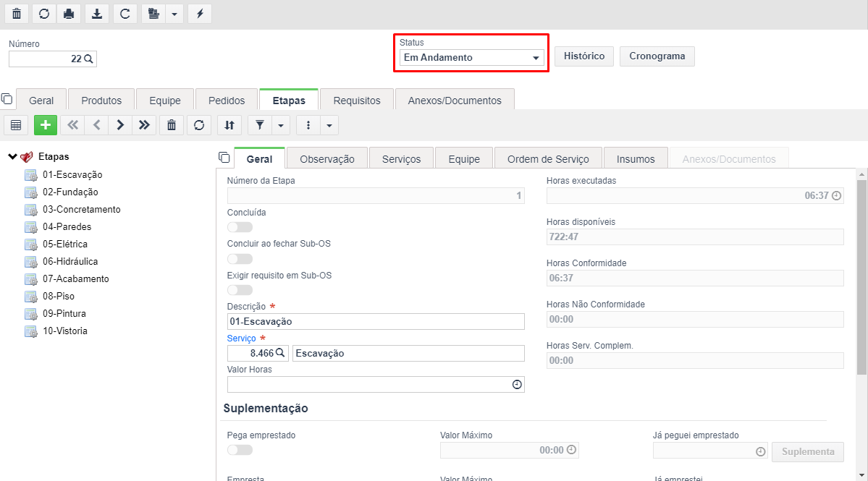Collapse the Etapas tree root node
Image resolution: width=868 pixels, height=481 pixels.
click(x=12, y=156)
